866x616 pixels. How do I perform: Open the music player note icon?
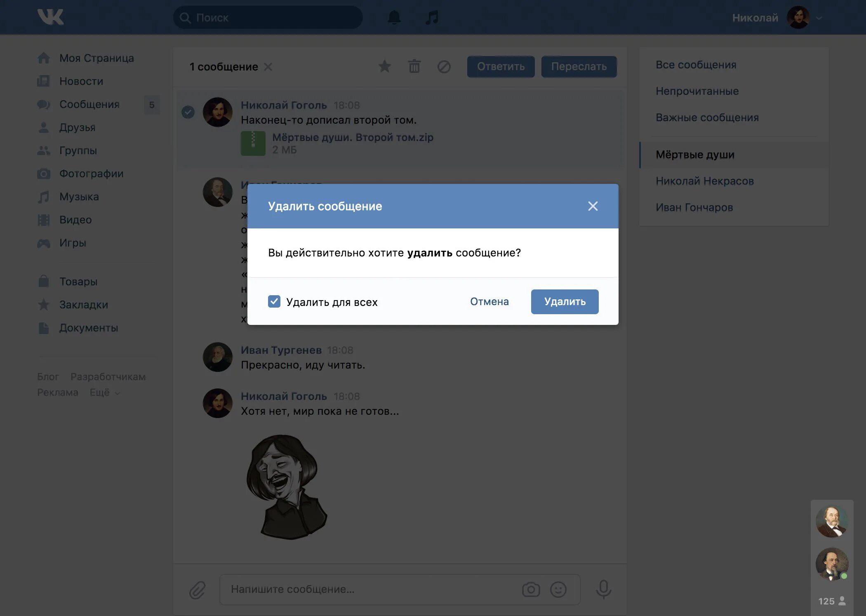pyautogui.click(x=432, y=17)
